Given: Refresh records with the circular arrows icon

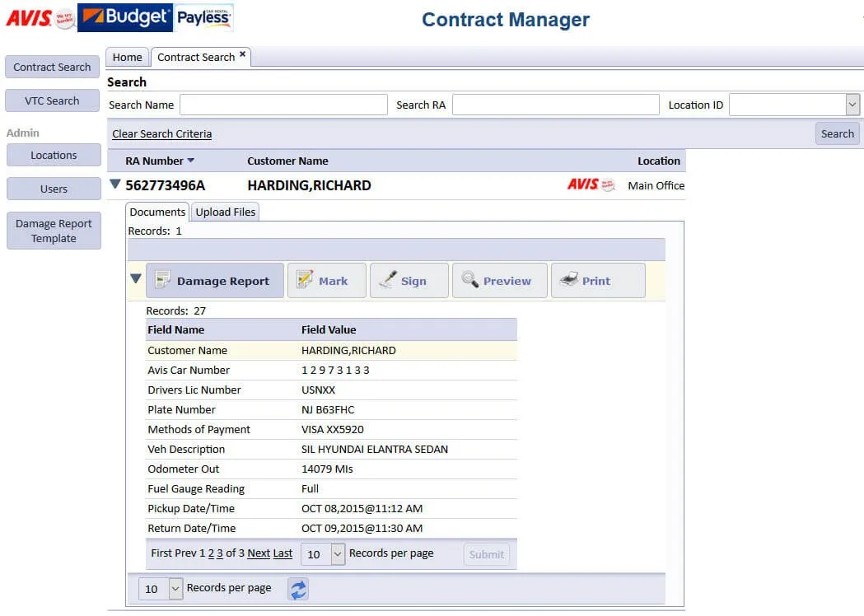Looking at the screenshot, I should pyautogui.click(x=297, y=589).
